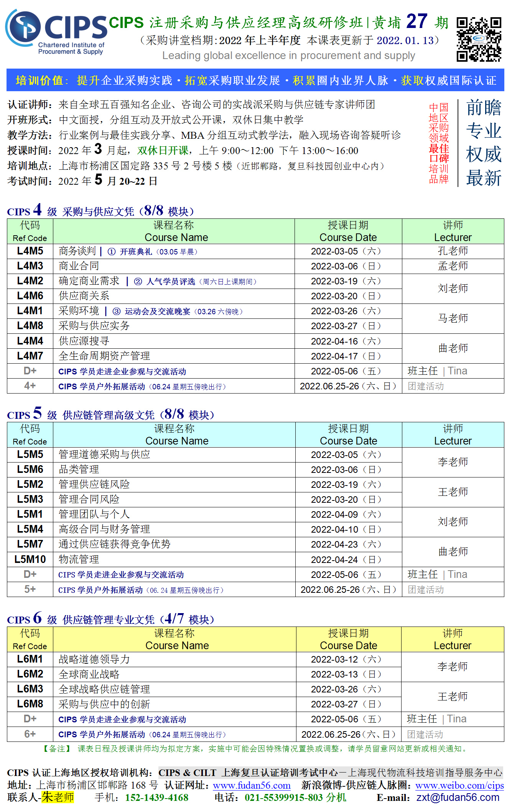
Task: Select the L4M2 code cell
Action: click(30, 281)
